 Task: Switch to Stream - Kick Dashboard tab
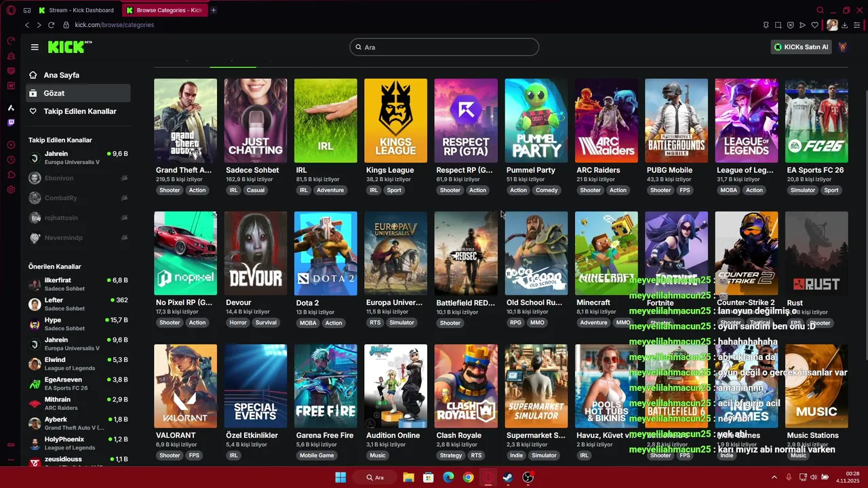click(77, 10)
